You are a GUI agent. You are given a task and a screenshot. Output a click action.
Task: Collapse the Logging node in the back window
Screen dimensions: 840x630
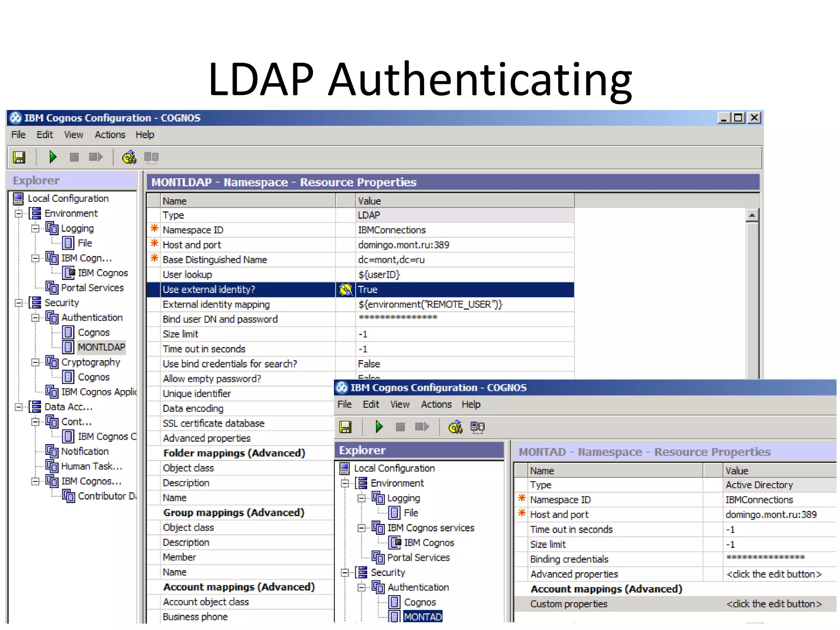click(x=35, y=228)
